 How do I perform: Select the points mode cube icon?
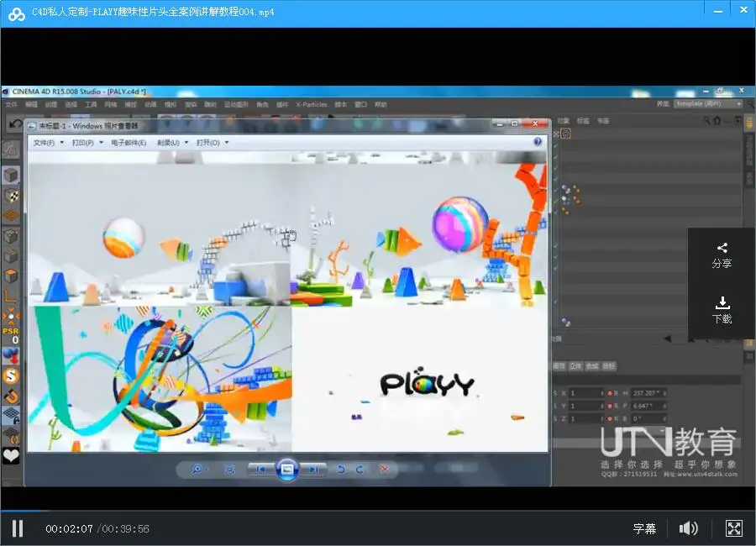pos(11,237)
